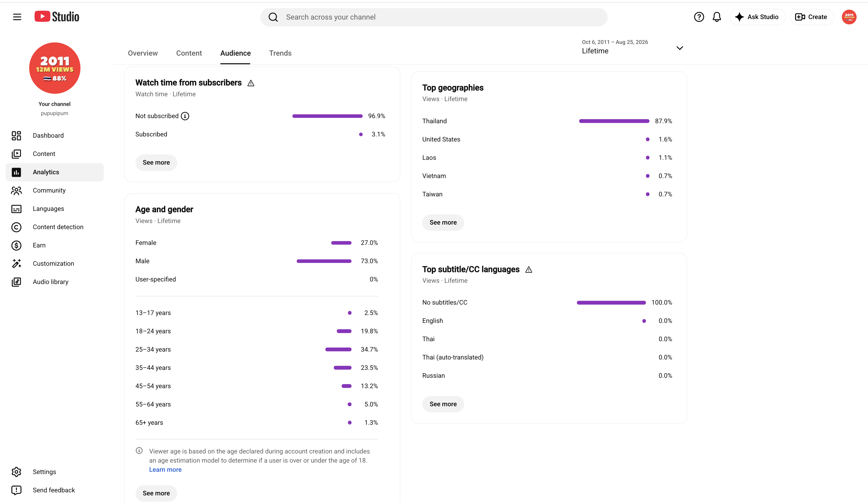Open the notifications bell
868x503 pixels.
pos(717,17)
